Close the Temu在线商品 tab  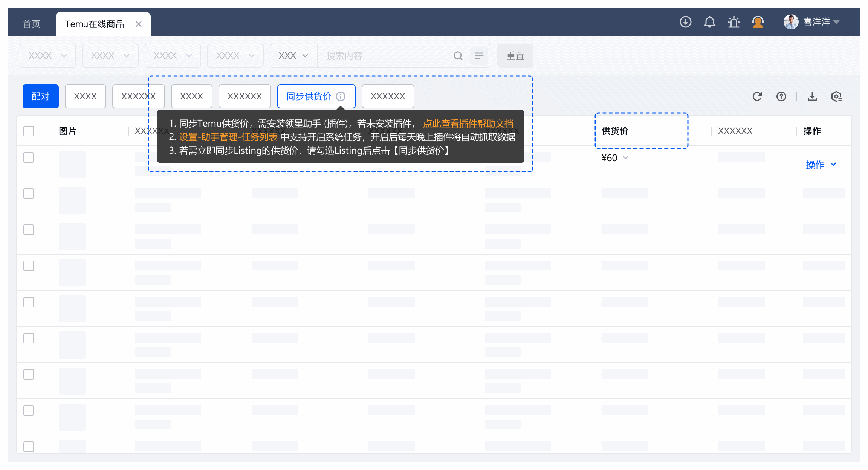139,24
